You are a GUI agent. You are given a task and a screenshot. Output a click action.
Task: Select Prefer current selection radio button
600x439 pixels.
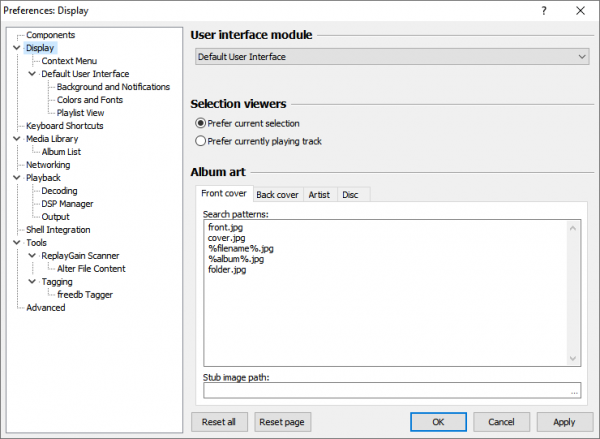tap(200, 122)
